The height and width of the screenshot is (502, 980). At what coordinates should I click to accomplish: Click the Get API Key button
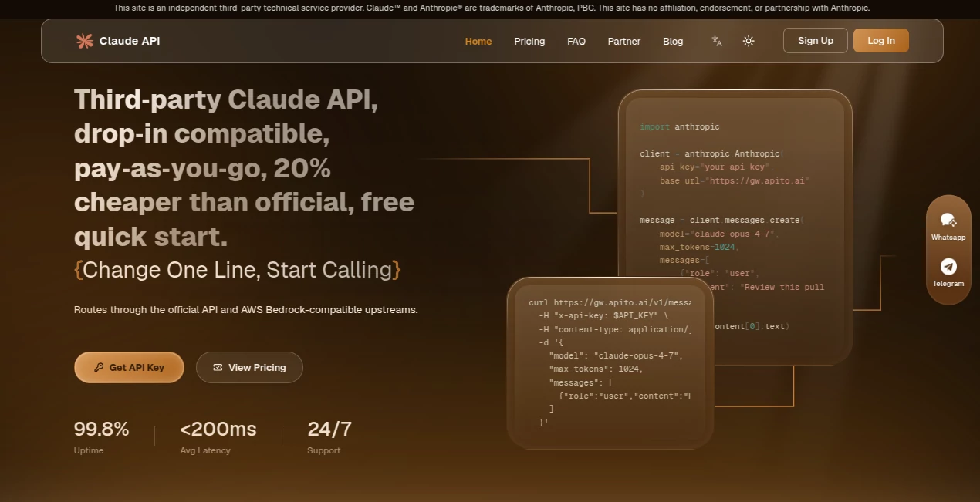pyautogui.click(x=129, y=367)
